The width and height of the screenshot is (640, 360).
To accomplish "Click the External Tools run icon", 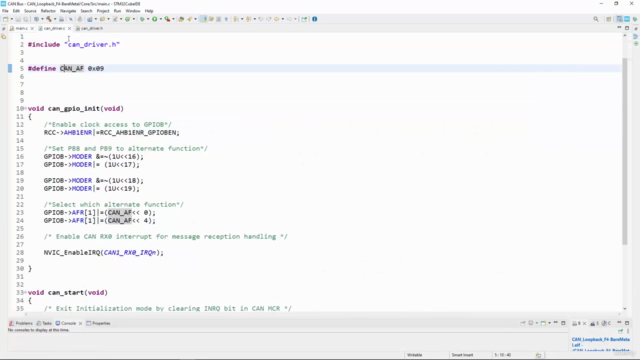I will (x=167, y=19).
